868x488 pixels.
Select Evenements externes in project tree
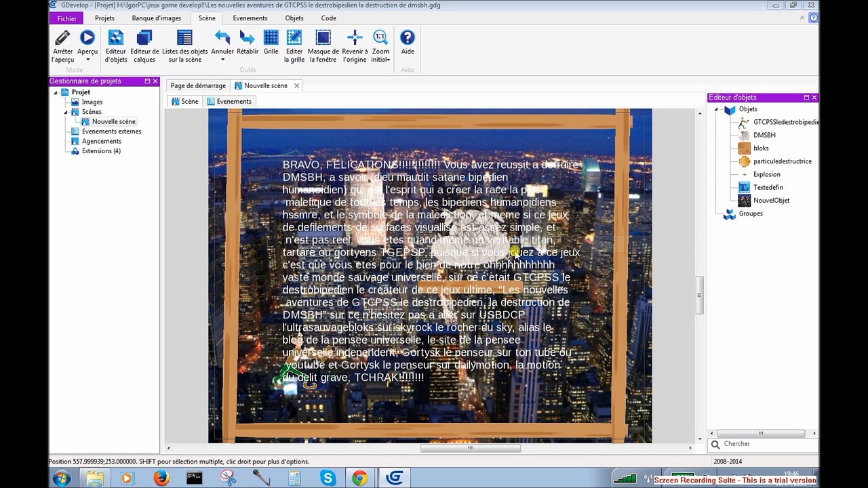(111, 131)
